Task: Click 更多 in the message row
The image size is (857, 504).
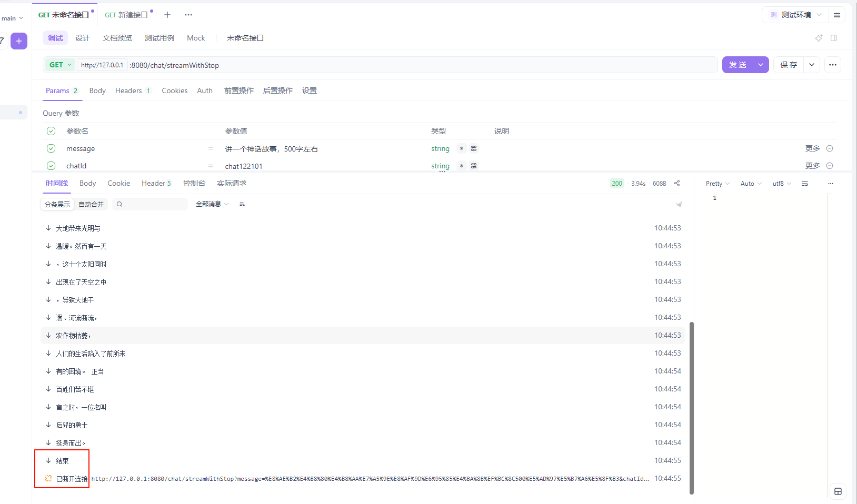Action: 812,148
